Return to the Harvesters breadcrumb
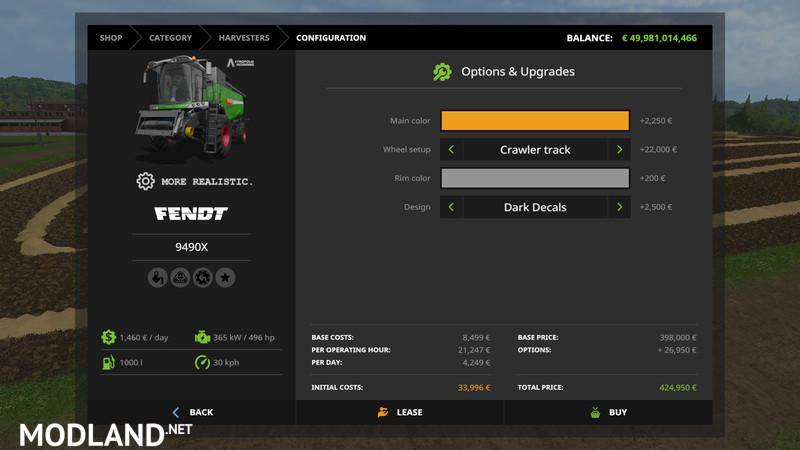 (x=244, y=38)
